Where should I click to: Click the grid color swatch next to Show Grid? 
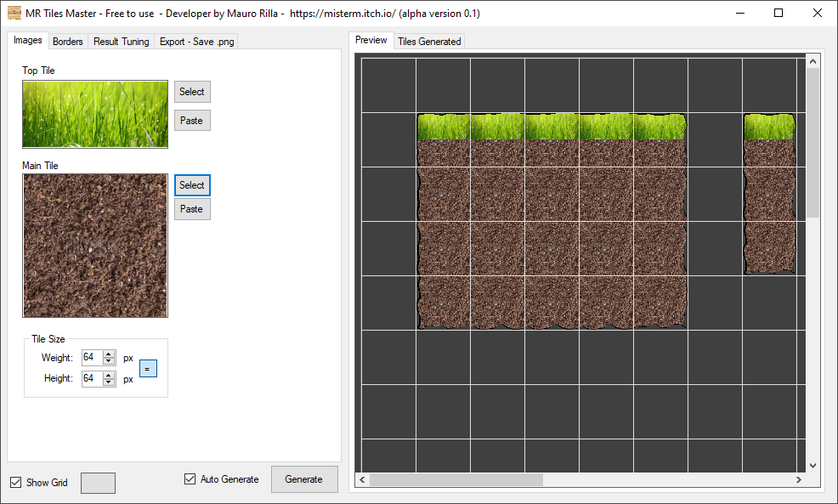point(98,483)
